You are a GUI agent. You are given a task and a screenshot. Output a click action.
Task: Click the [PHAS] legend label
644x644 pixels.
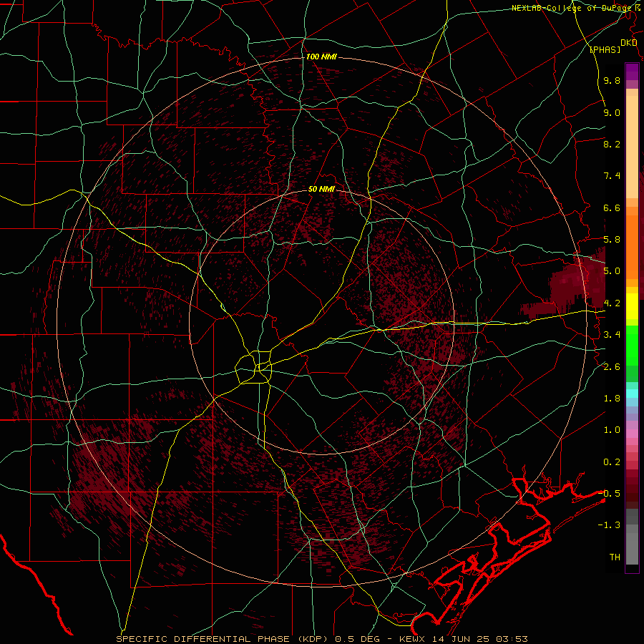(605, 50)
